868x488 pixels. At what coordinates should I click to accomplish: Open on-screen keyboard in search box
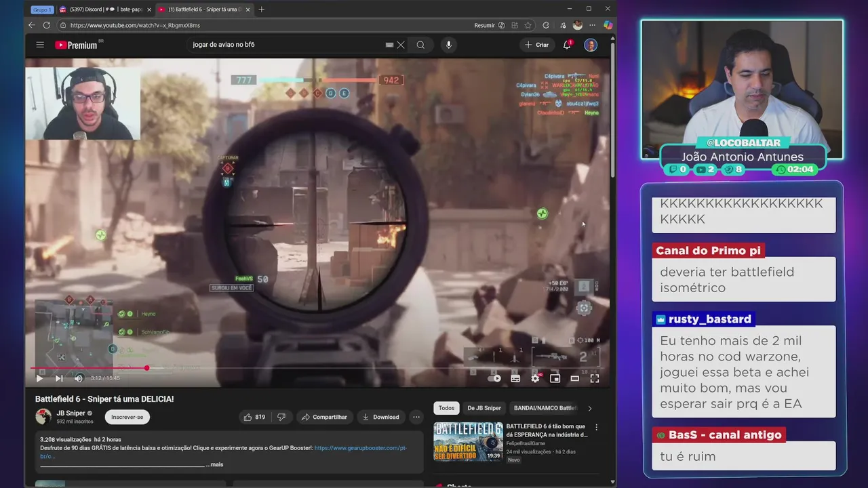(389, 45)
